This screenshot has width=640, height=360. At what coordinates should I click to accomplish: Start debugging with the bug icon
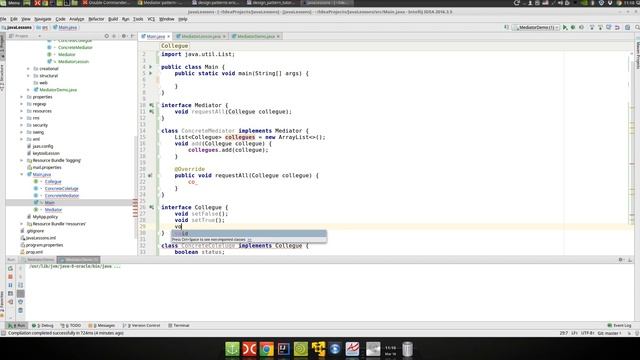pyautogui.click(x=573, y=27)
